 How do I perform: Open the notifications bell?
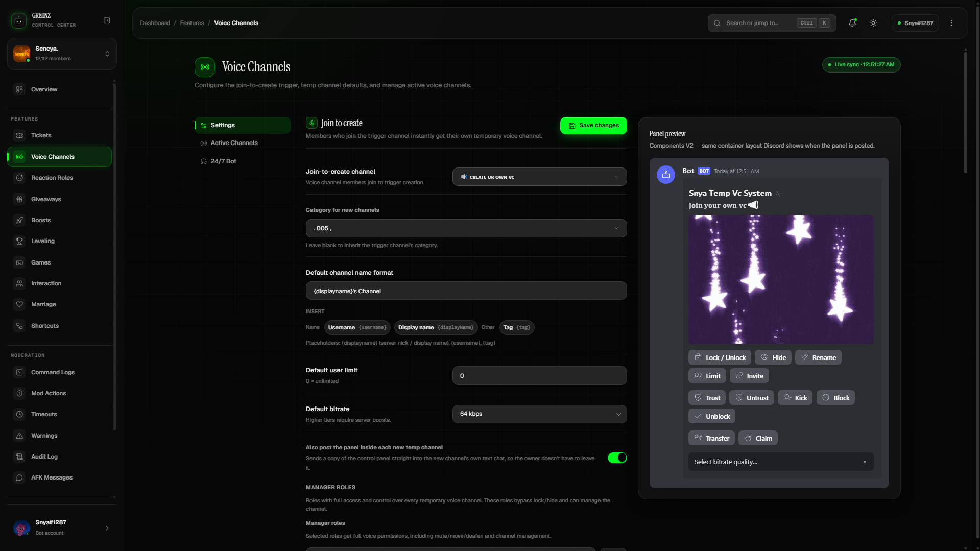point(852,23)
